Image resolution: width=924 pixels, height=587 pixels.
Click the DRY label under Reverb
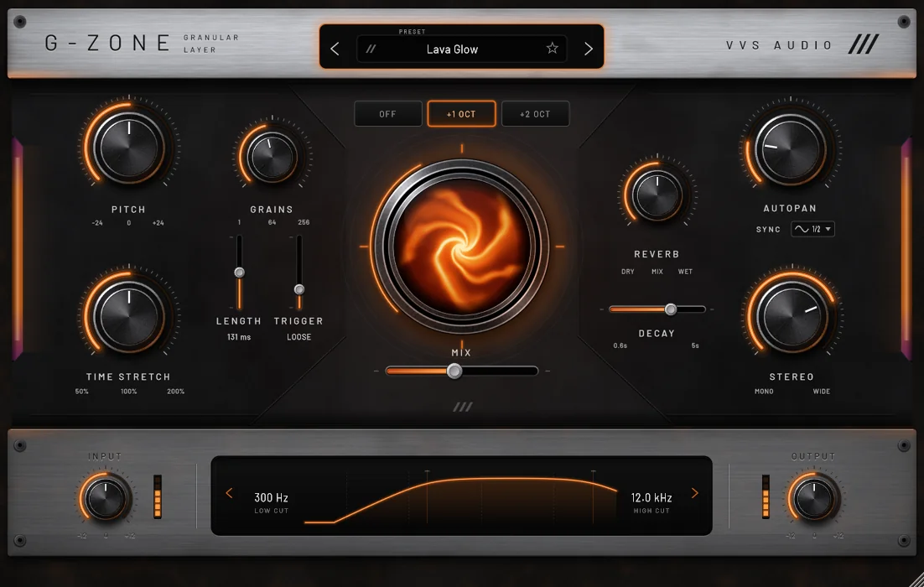click(x=628, y=272)
